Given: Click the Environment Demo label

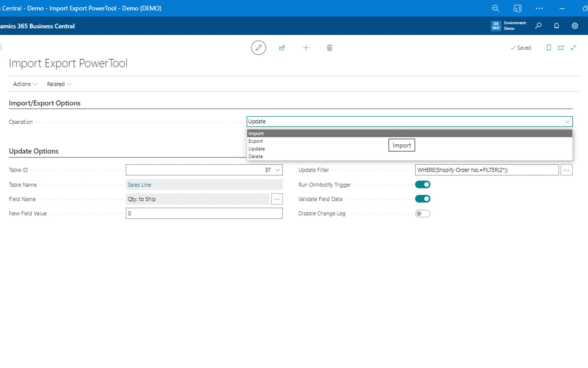Looking at the screenshot, I should pos(515,26).
